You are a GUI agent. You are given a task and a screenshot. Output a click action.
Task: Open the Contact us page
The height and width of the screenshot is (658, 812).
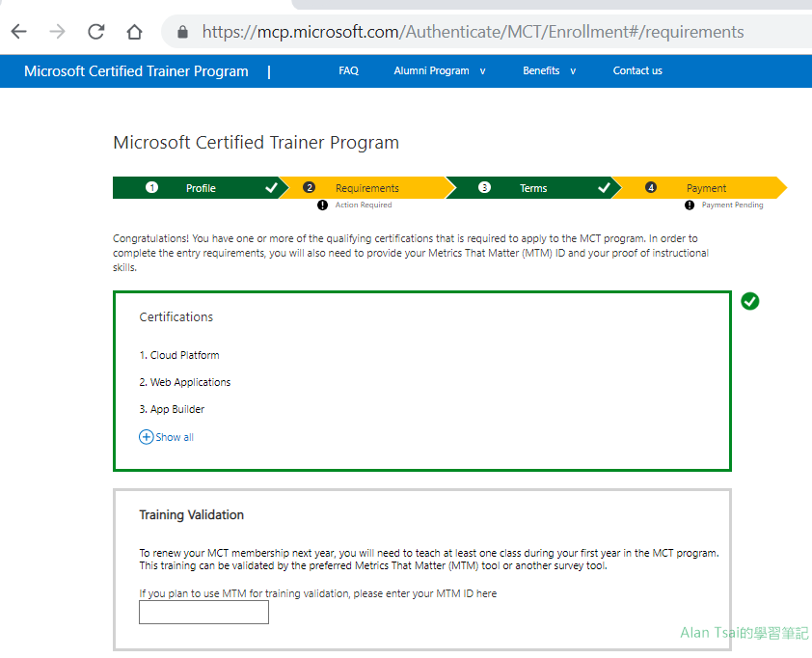637,70
